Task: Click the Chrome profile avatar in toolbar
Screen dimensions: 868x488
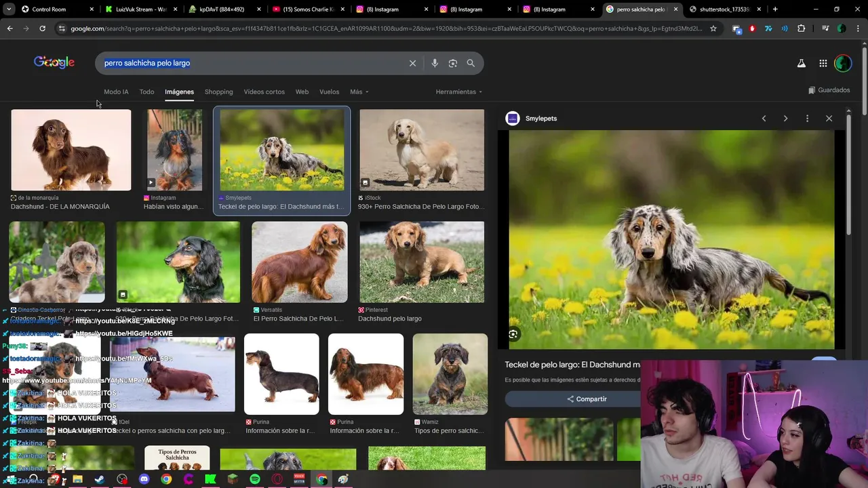Action: click(842, 28)
